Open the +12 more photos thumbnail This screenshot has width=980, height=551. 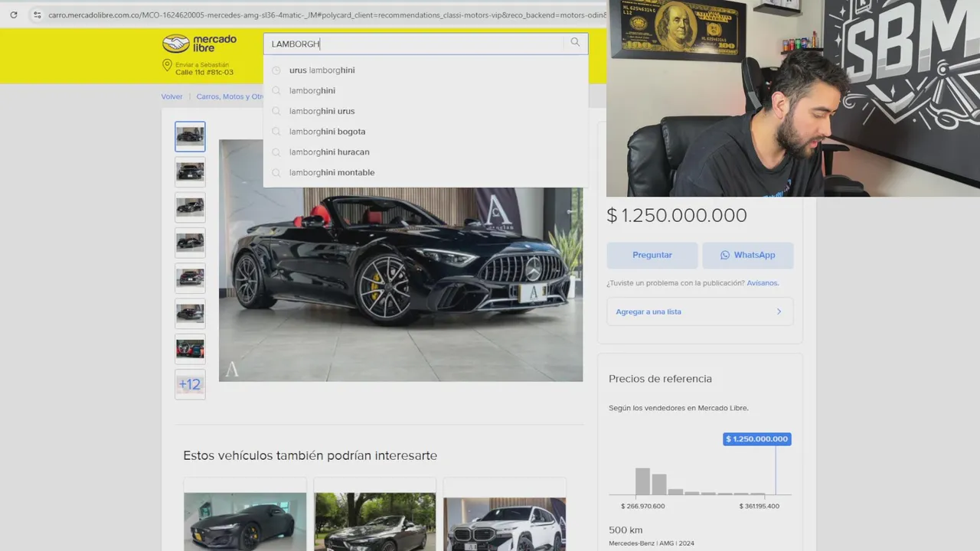coord(190,384)
